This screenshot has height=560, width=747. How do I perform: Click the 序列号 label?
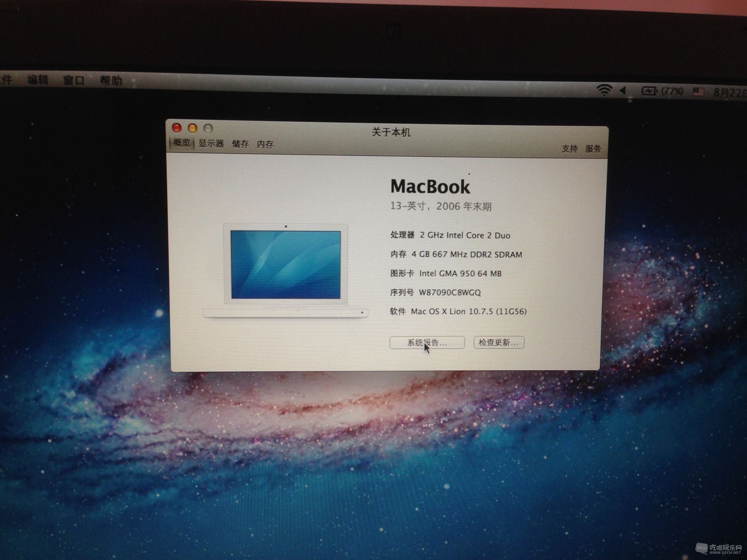pos(402,293)
